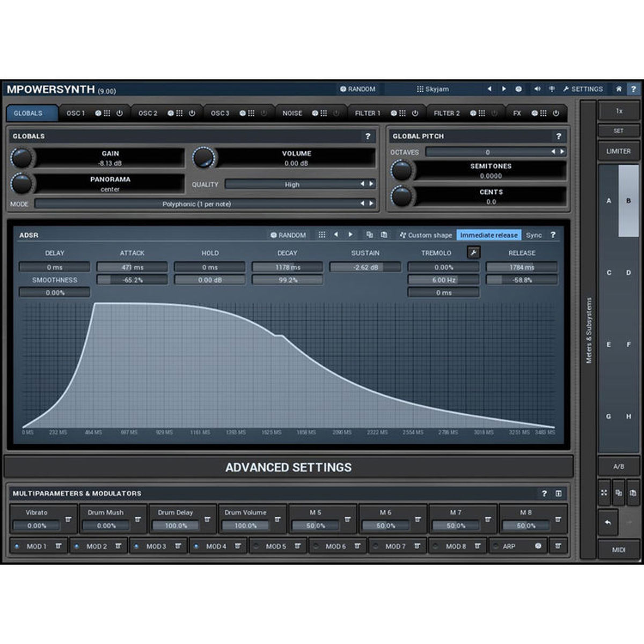
Task: Switch to FX tab
Action: tap(517, 113)
